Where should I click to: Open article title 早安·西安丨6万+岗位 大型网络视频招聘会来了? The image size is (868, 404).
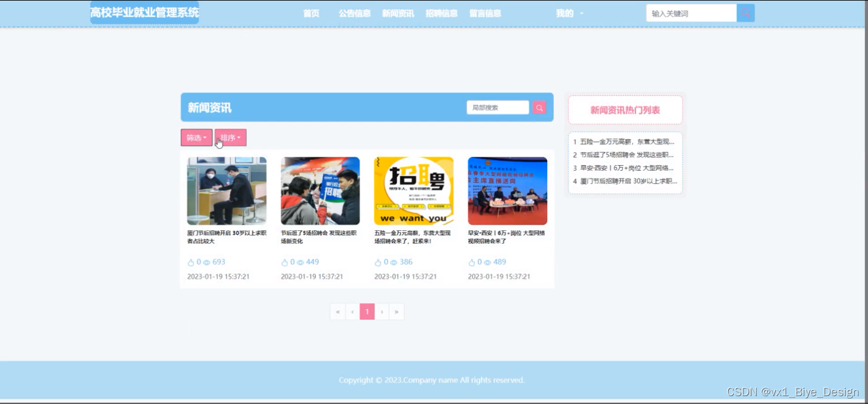tap(507, 237)
